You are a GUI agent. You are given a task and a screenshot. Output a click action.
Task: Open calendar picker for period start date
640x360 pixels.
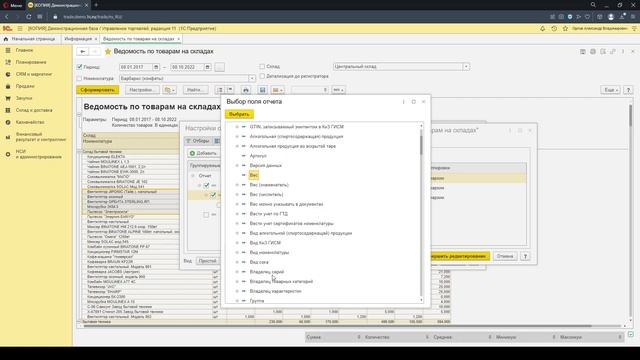156,67
